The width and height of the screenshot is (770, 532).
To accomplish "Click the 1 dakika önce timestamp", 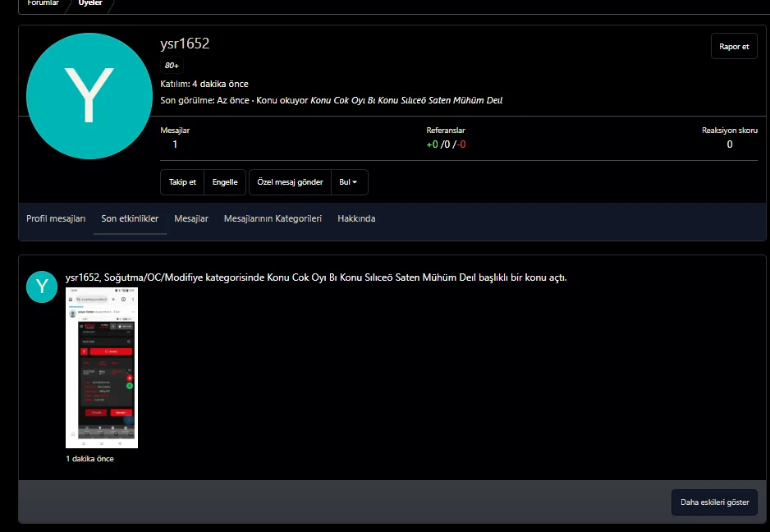I will pos(89,459).
